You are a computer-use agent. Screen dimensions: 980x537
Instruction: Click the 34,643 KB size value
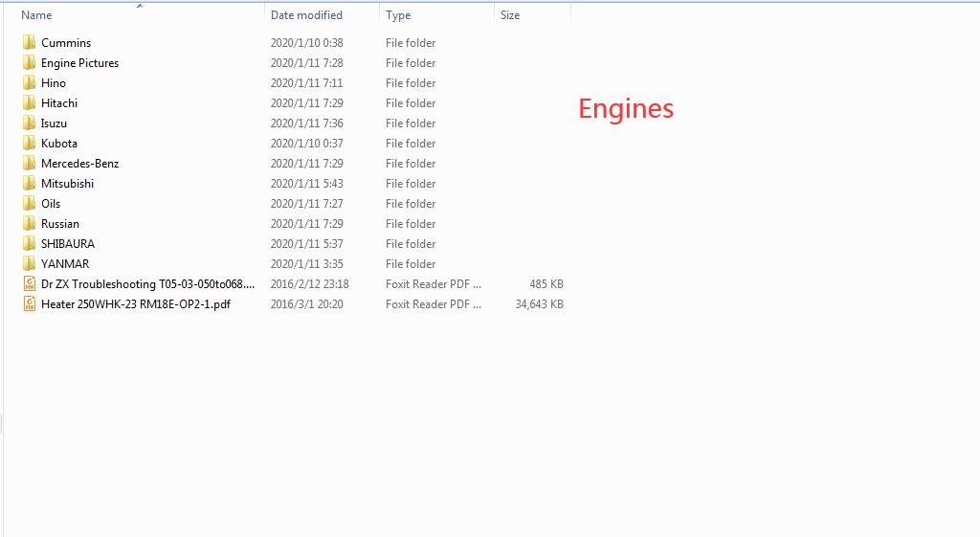tap(540, 303)
